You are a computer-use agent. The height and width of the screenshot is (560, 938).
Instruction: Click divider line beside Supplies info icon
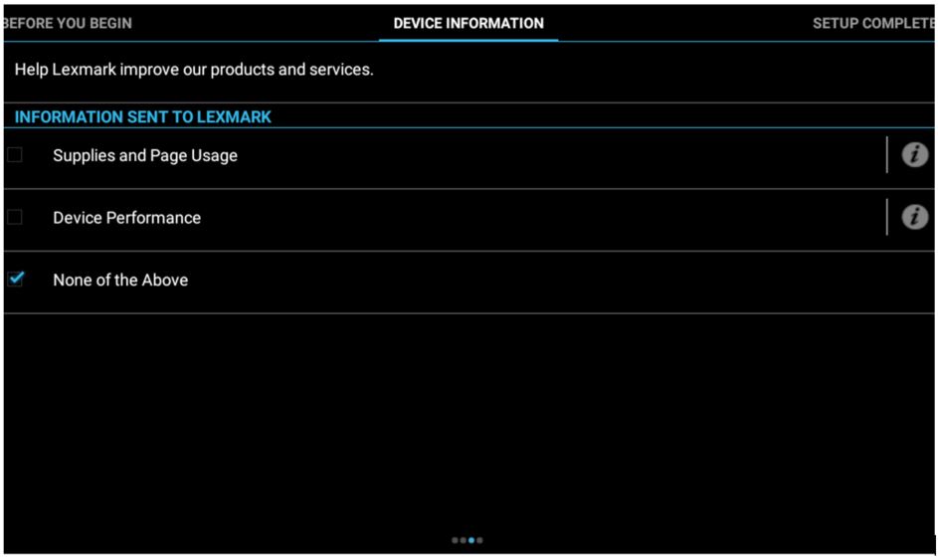[x=886, y=155]
